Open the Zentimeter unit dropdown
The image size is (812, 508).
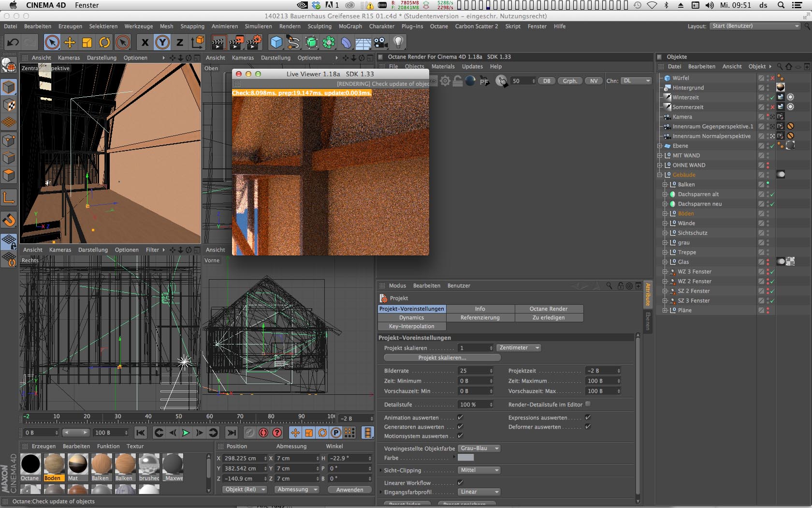point(519,348)
